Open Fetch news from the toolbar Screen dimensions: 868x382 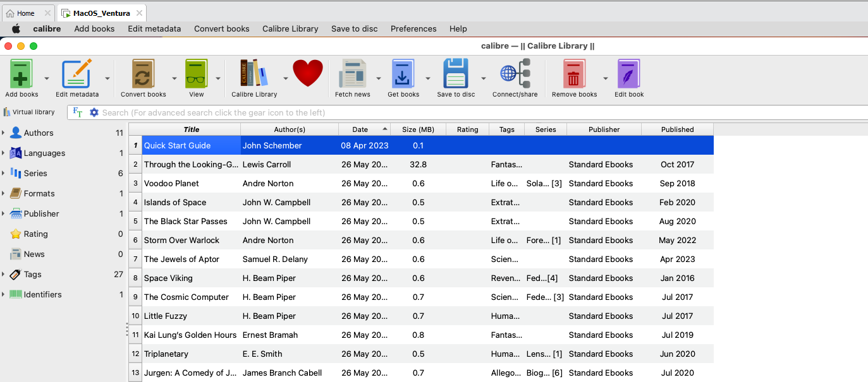pyautogui.click(x=352, y=75)
